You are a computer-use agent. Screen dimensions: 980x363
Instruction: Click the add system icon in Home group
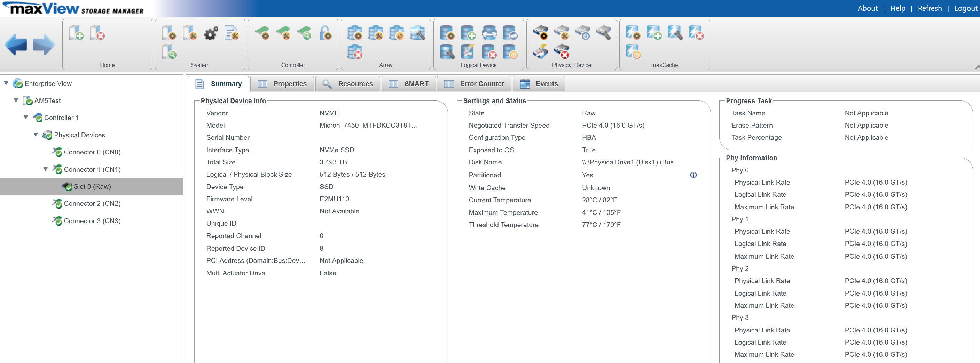(x=76, y=33)
